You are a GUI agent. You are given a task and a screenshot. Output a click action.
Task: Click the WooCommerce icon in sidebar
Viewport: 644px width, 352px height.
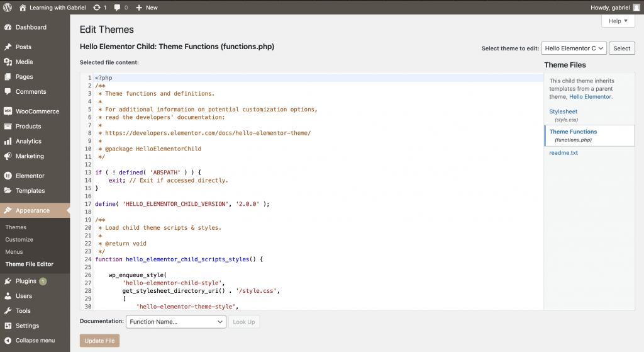[x=8, y=111]
